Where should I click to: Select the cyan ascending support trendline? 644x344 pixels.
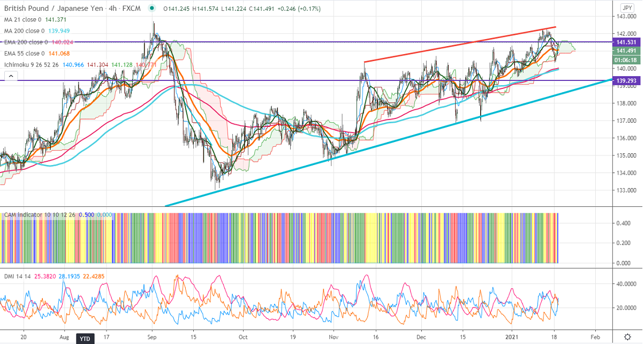(388, 143)
